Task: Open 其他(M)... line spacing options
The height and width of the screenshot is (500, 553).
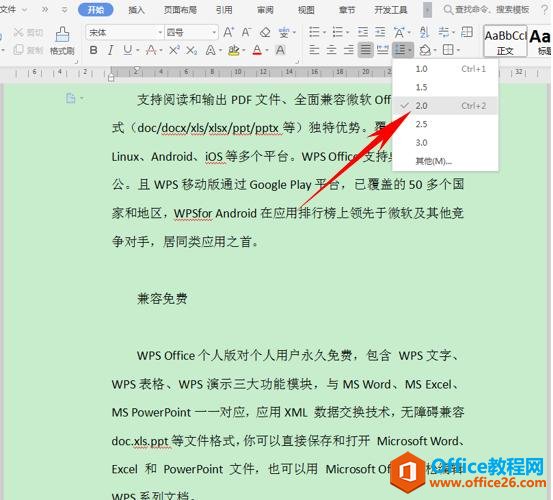Action: [x=445, y=161]
